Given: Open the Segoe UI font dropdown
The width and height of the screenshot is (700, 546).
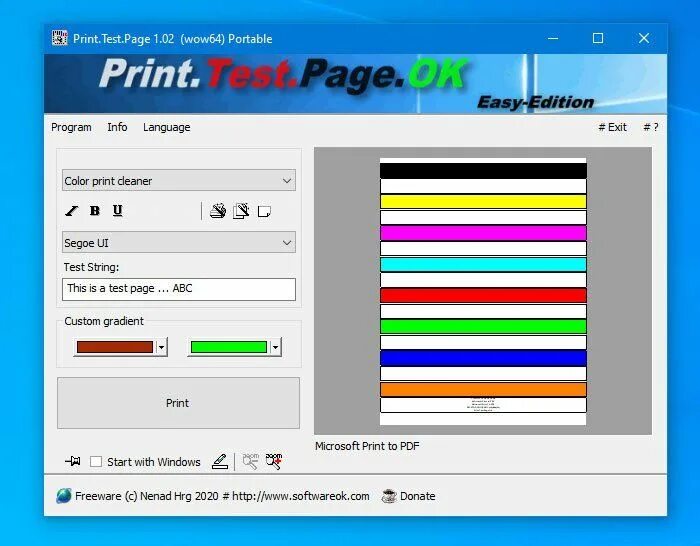Looking at the screenshot, I should (179, 242).
